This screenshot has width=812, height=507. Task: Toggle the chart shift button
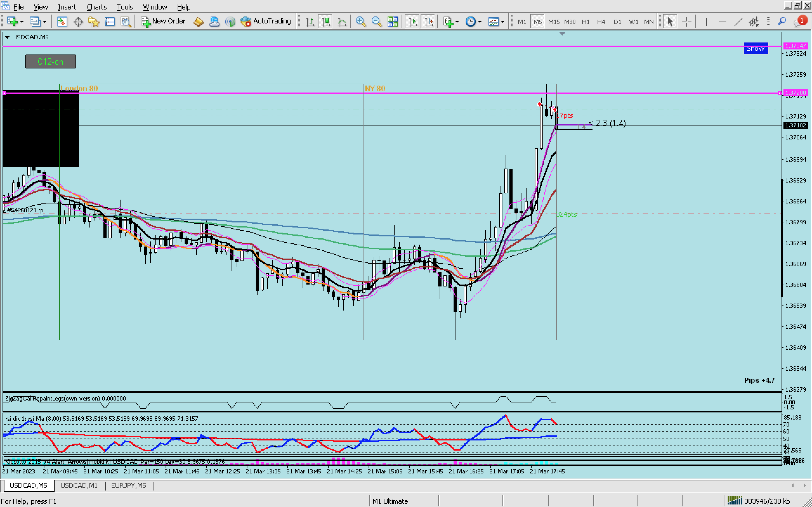[x=429, y=22]
